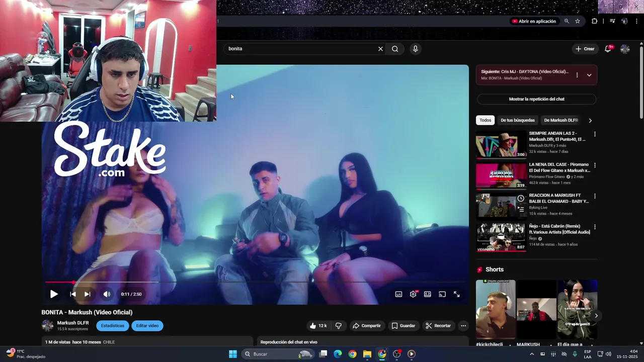Click Recortar to clip the video
Viewport: 644px width, 362px height.
438,326
